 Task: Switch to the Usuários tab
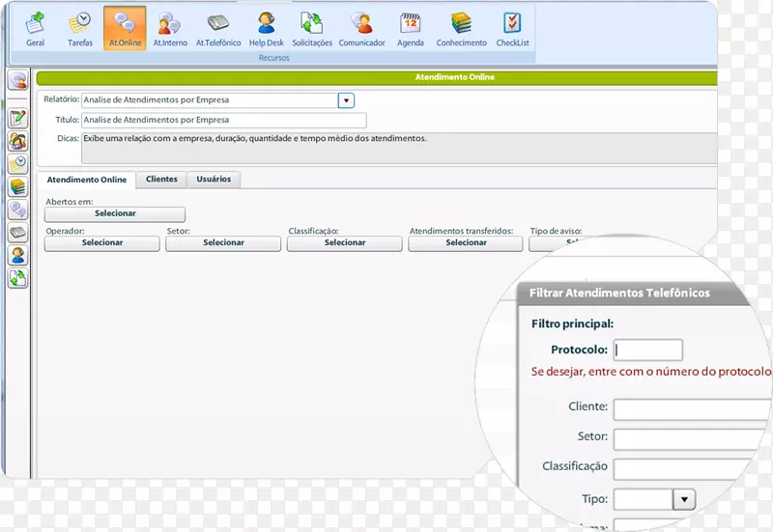click(214, 180)
